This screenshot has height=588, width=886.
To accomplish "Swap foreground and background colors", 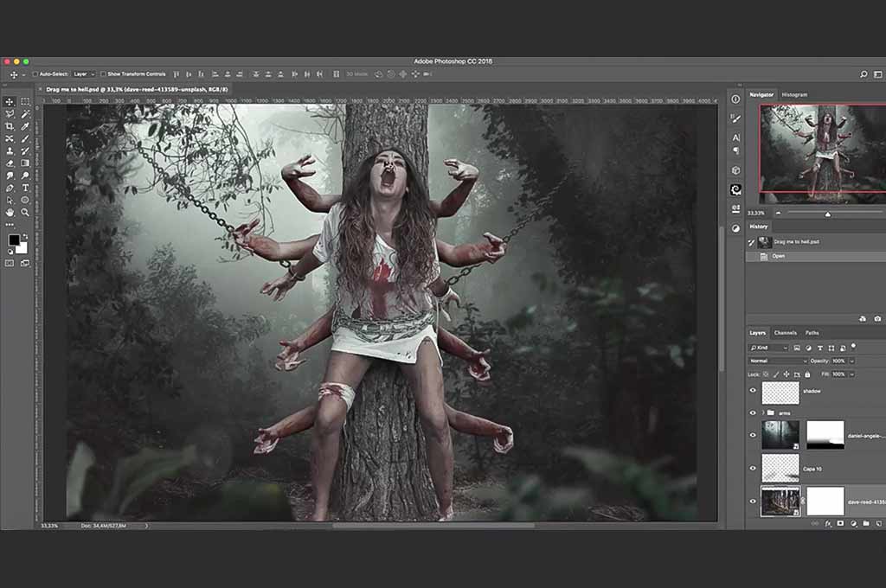I will (x=25, y=236).
